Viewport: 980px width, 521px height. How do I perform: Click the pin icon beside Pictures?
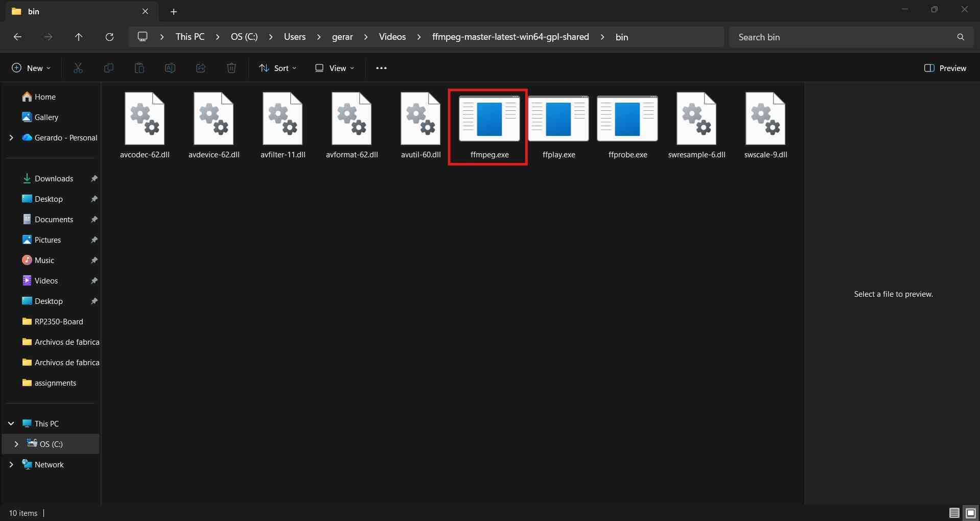click(x=94, y=240)
